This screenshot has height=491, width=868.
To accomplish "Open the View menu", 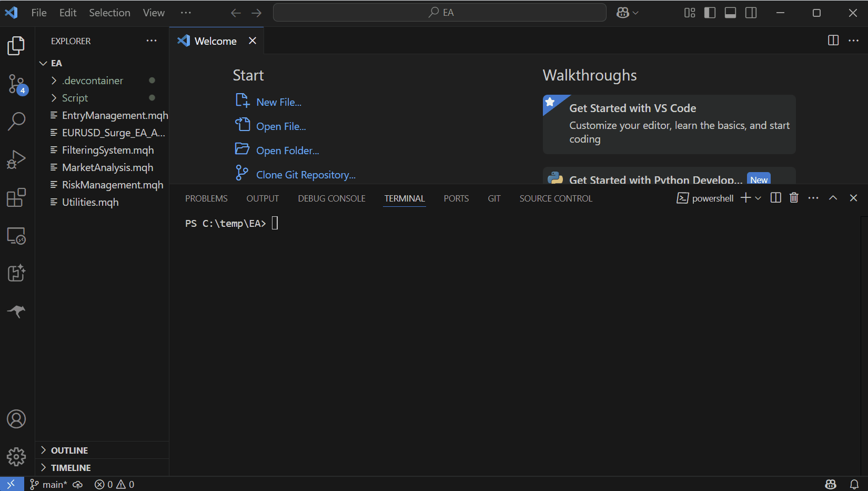I will click(154, 13).
